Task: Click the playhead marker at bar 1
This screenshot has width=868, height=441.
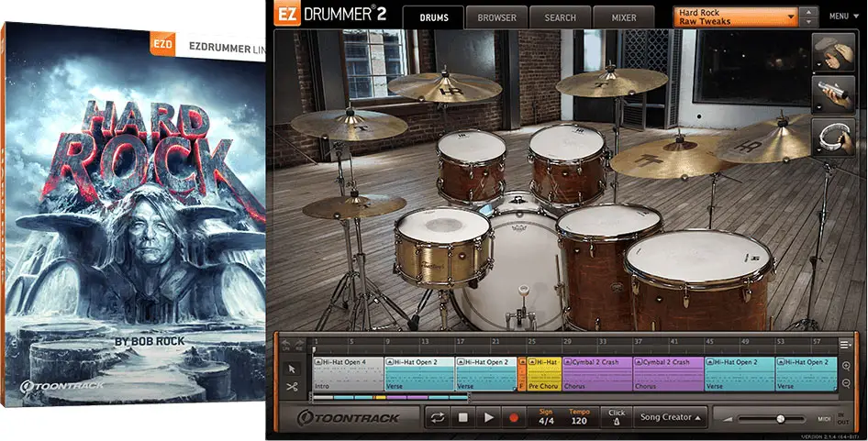Action: (x=314, y=349)
